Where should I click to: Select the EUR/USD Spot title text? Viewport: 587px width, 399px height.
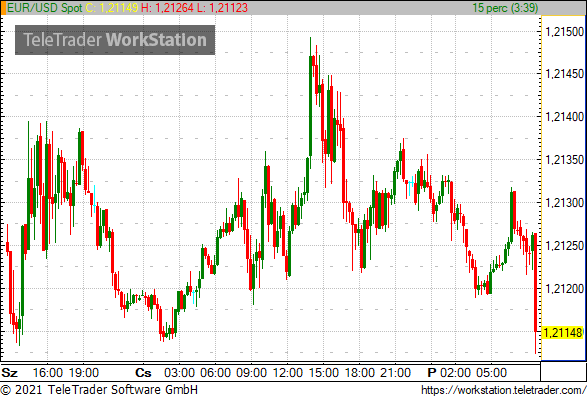(x=45, y=8)
